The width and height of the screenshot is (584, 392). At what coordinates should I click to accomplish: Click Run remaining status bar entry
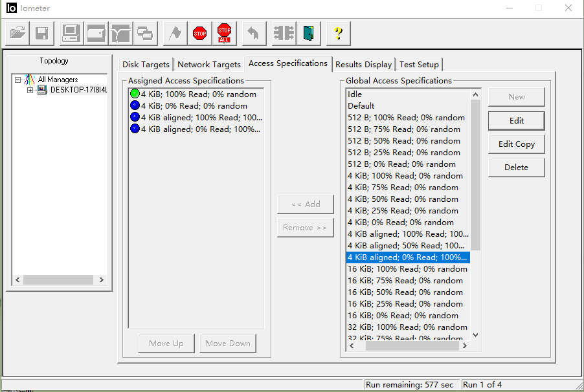(412, 384)
